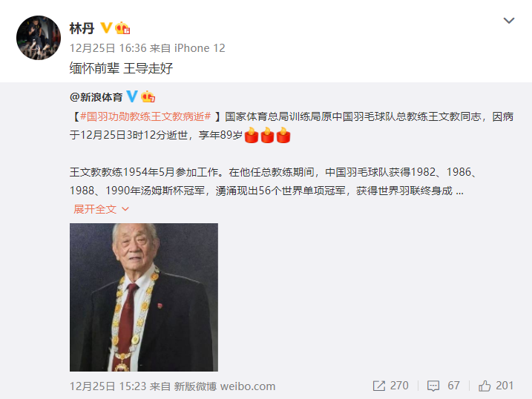The image size is (532, 399).
Task: Expand full text with 展开全文
Action: click(95, 209)
